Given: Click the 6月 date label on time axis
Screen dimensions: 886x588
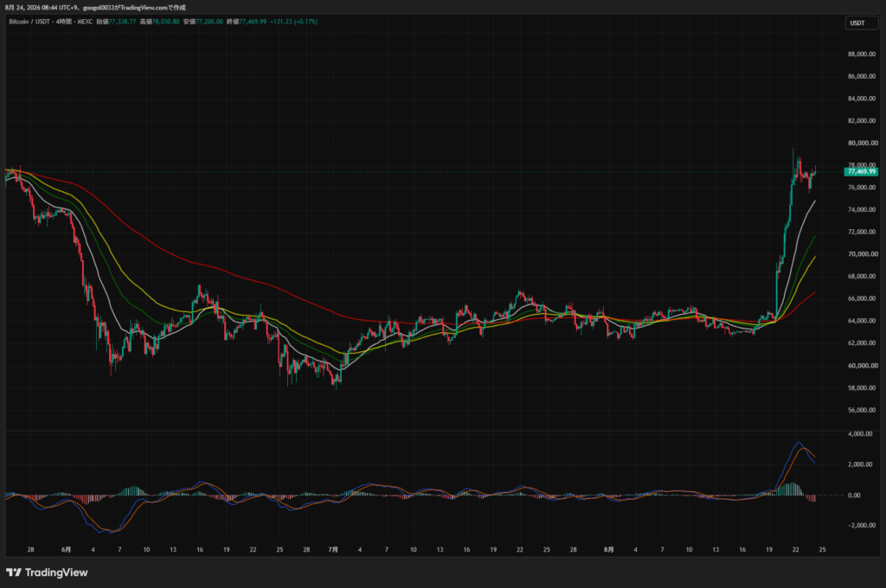Looking at the screenshot, I should pos(66,550).
